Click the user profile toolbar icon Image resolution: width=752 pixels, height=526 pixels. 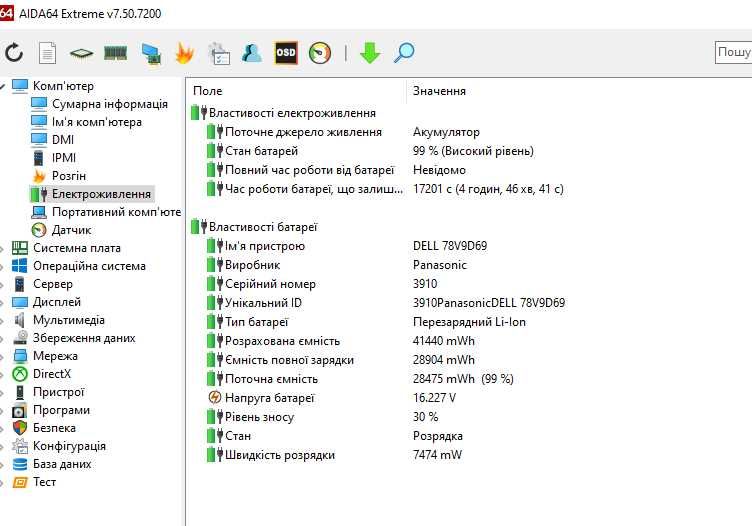[252, 53]
